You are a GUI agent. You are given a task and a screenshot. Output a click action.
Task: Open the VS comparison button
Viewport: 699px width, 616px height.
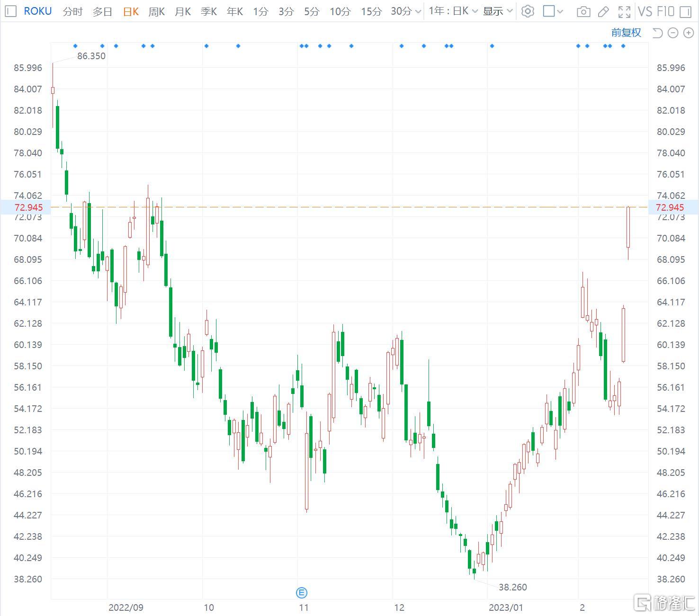click(x=645, y=11)
